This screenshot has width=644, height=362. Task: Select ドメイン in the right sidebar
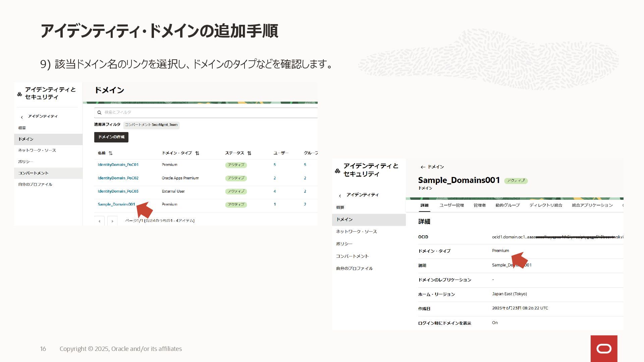point(369,220)
